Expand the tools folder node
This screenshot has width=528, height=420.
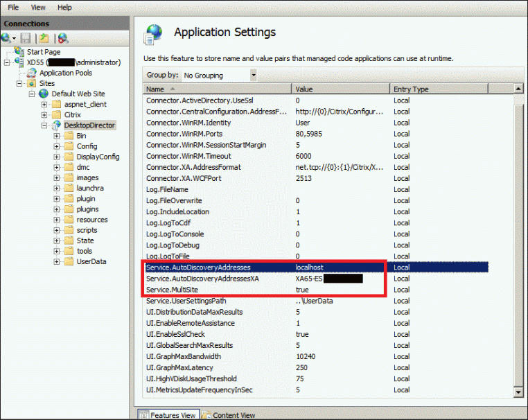tap(57, 252)
